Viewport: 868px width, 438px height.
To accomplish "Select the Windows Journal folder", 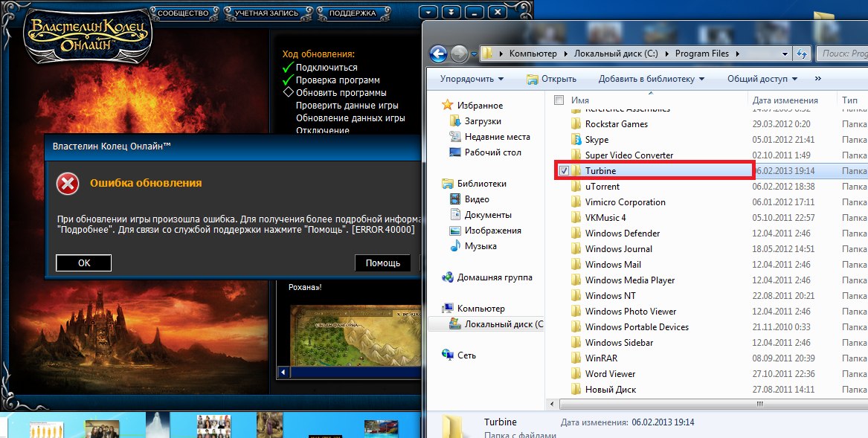I will click(618, 248).
